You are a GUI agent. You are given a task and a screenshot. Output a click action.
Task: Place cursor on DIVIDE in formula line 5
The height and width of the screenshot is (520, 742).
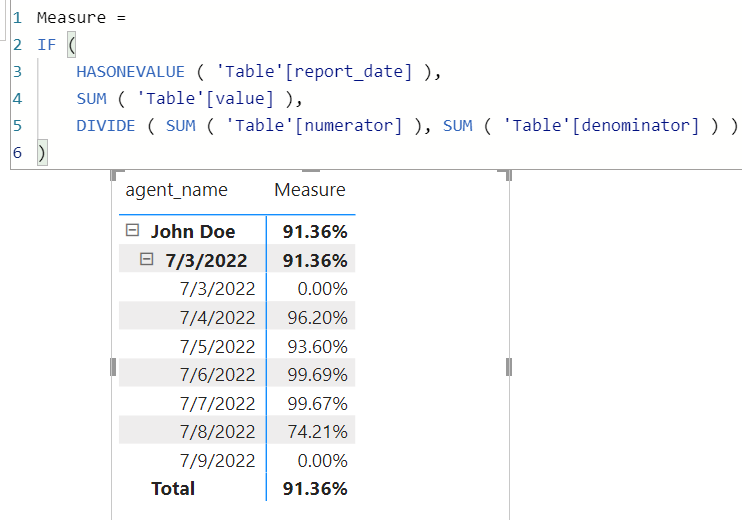[106, 126]
